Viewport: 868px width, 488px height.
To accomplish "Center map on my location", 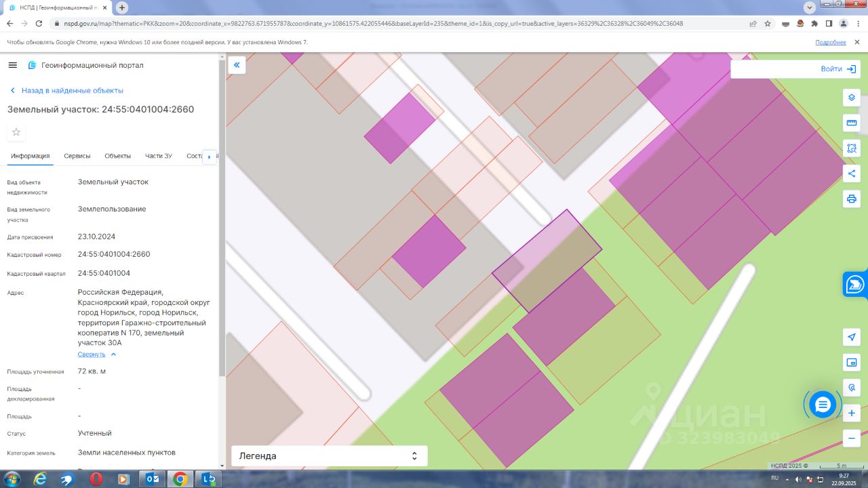I will [x=851, y=338].
